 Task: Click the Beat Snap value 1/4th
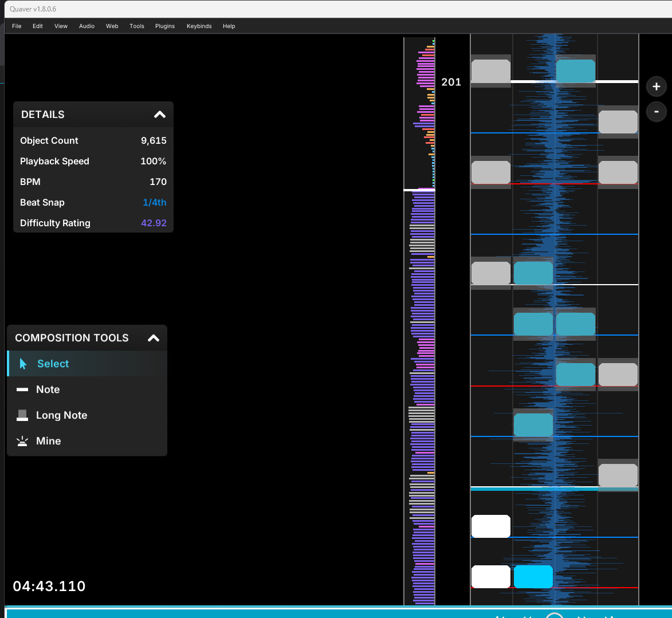154,202
